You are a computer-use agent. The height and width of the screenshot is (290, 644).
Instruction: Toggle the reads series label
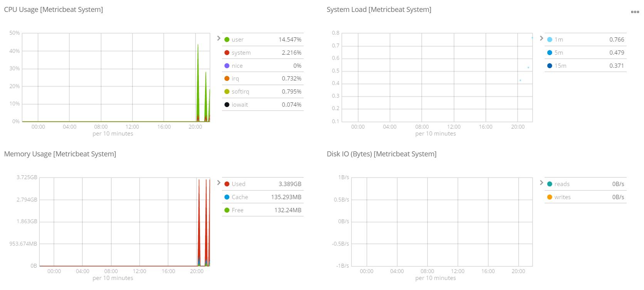562,184
